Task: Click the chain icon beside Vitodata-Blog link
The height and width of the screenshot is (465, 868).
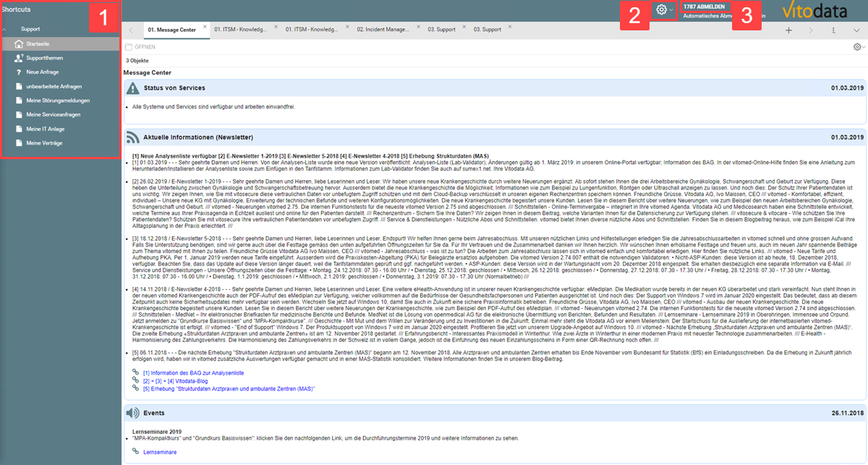Action: pyautogui.click(x=135, y=380)
